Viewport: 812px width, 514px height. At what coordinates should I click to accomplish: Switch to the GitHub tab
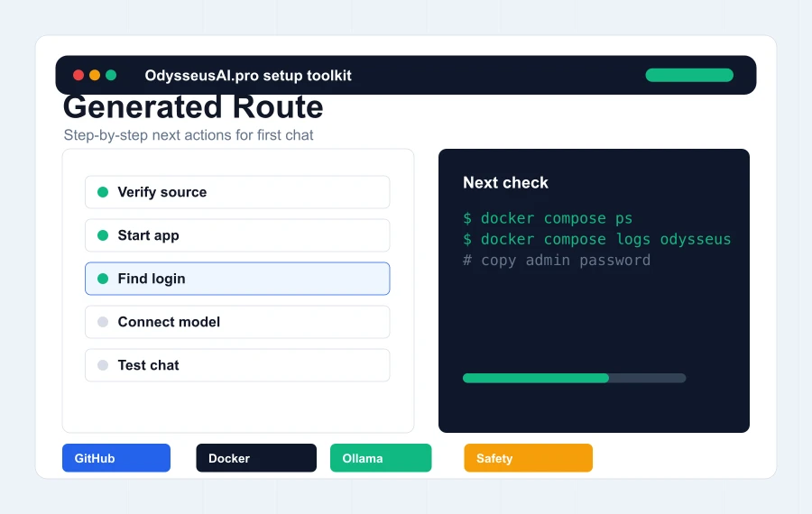116,458
